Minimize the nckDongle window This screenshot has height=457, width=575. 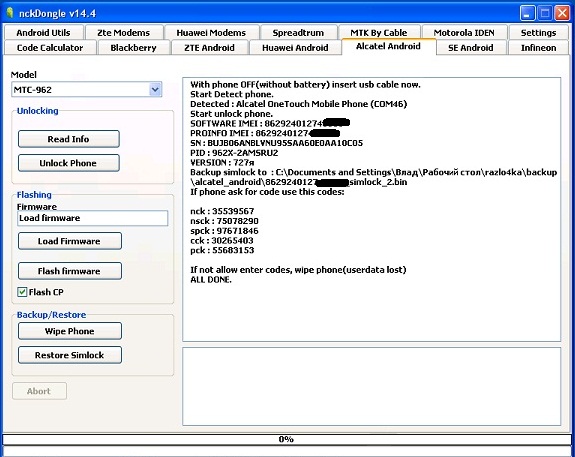tap(527, 14)
